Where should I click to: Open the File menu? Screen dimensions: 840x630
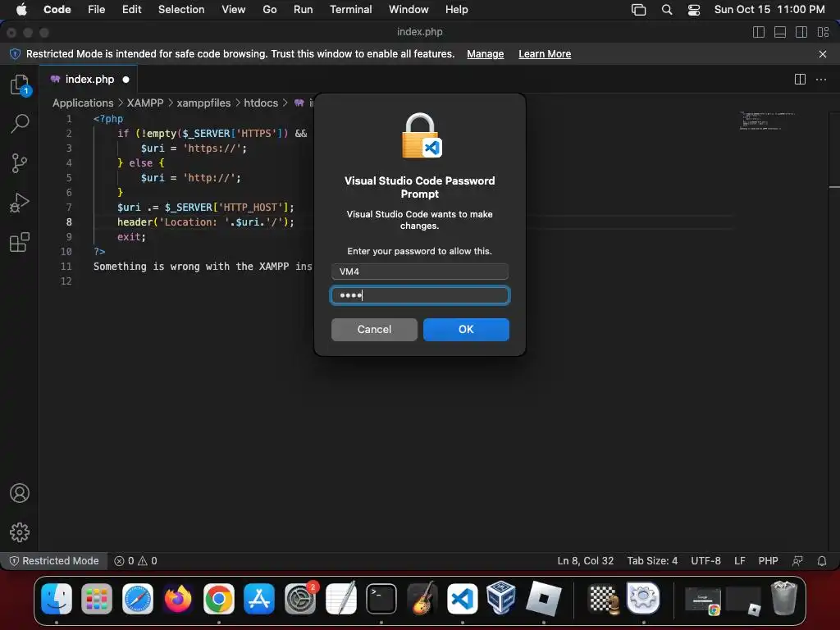click(x=97, y=10)
